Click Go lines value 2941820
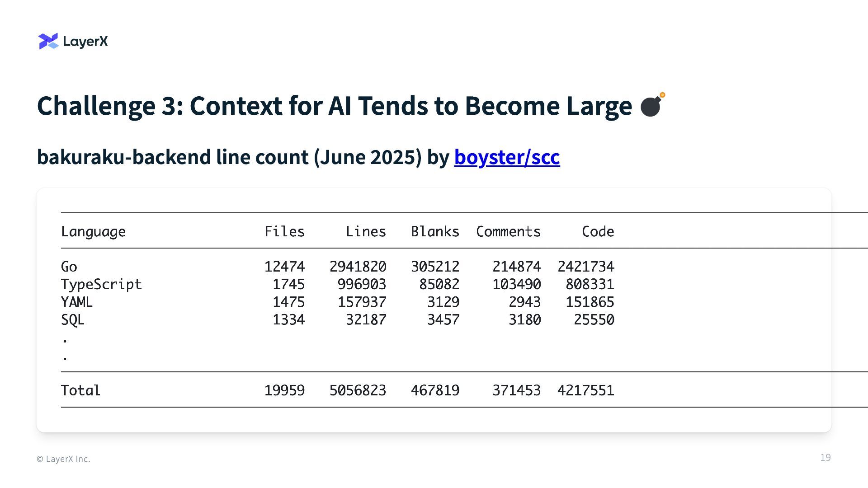 coord(358,267)
